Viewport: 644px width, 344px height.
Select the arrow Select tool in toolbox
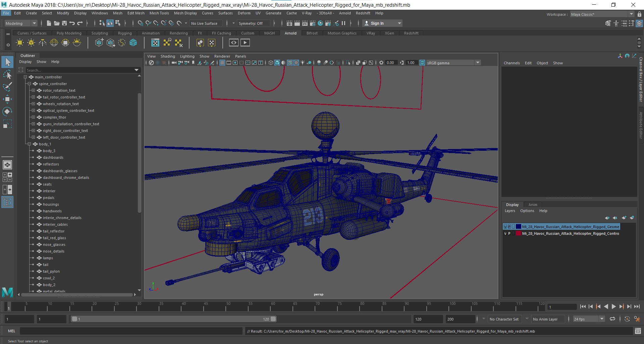[7, 62]
